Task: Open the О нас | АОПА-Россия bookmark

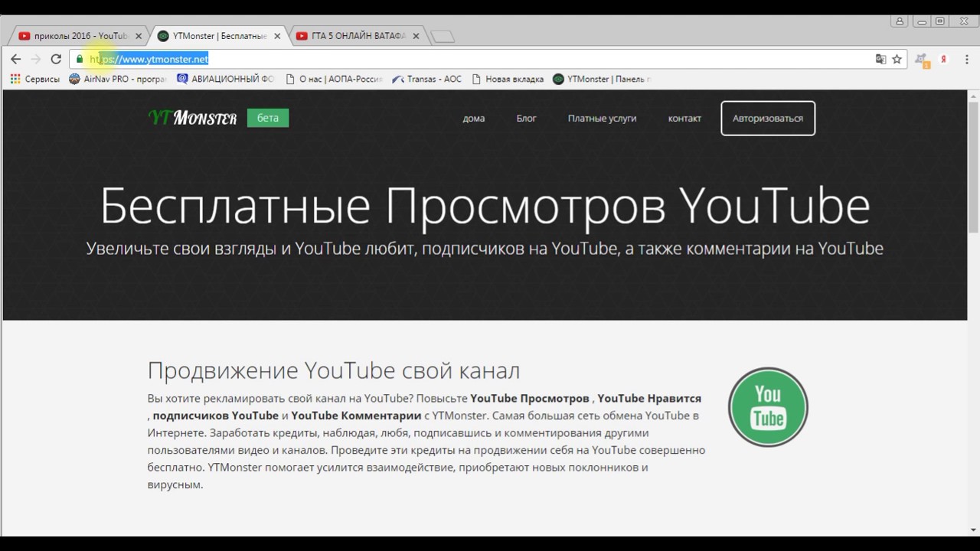Action: 334,79
